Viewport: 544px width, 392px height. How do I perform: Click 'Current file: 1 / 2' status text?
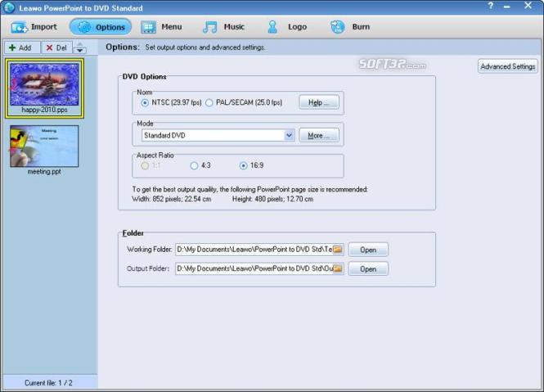[x=48, y=383]
